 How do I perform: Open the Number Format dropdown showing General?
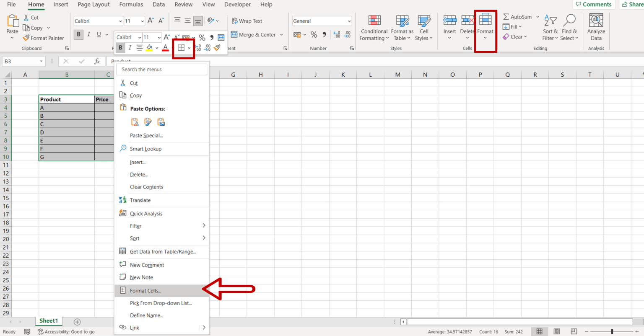tap(322, 21)
